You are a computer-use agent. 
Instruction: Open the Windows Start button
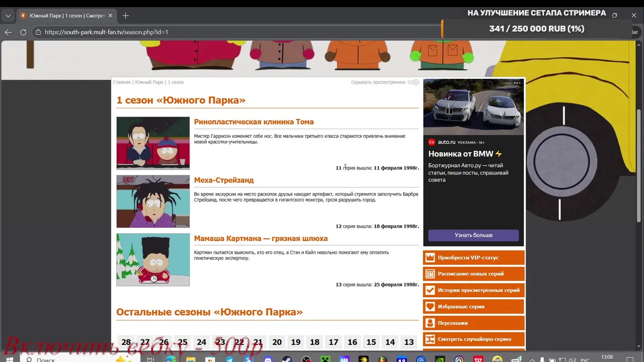(9, 359)
